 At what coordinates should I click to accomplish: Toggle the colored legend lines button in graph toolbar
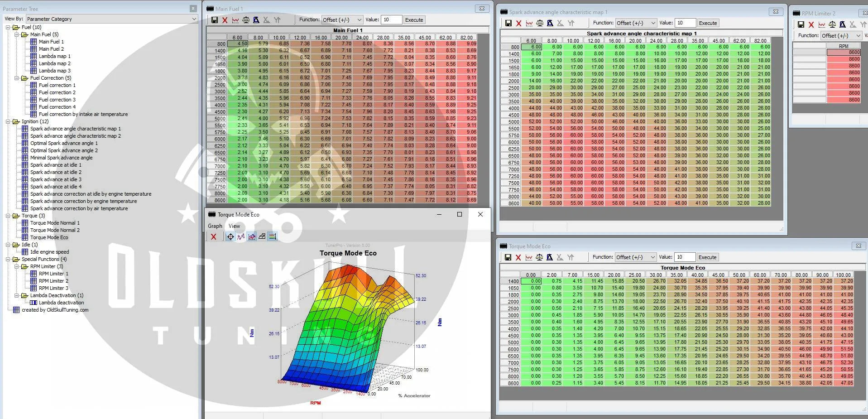coord(272,236)
